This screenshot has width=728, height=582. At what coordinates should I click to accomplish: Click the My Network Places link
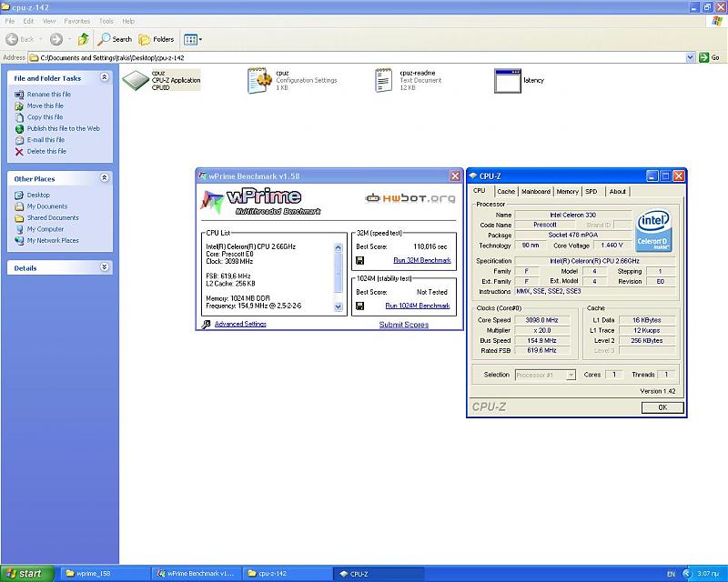(53, 240)
